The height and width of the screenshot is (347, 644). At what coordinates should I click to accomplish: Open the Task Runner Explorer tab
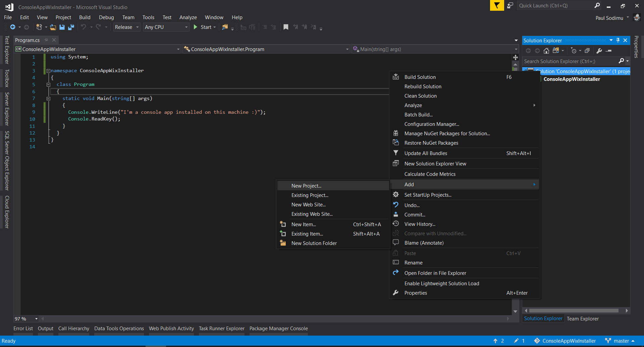point(222,329)
